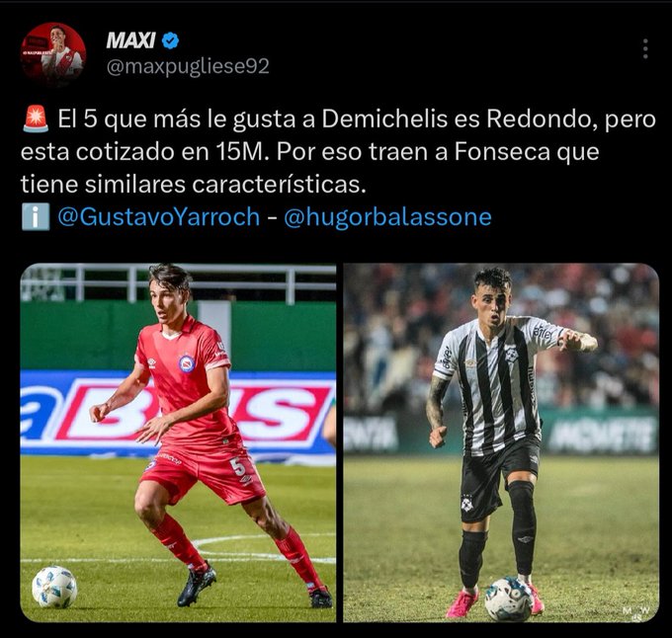Click the blue verified badge next to MAXI
672x638 pixels.
pyautogui.click(x=171, y=40)
